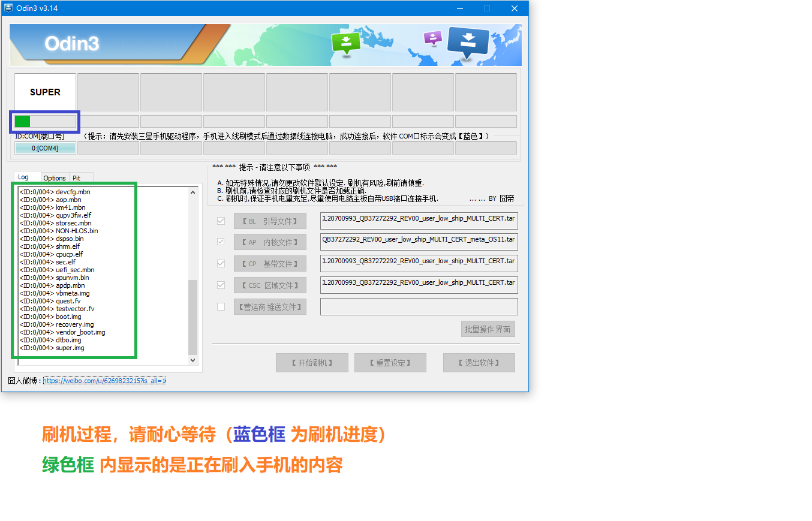Click the log vertical scrollbar thumb

(x=193, y=317)
